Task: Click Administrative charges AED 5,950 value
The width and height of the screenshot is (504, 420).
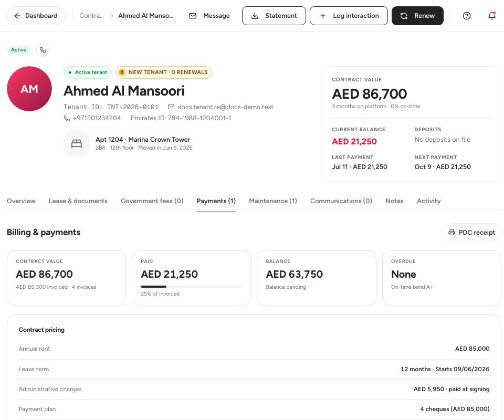Action: pyautogui.click(x=451, y=389)
